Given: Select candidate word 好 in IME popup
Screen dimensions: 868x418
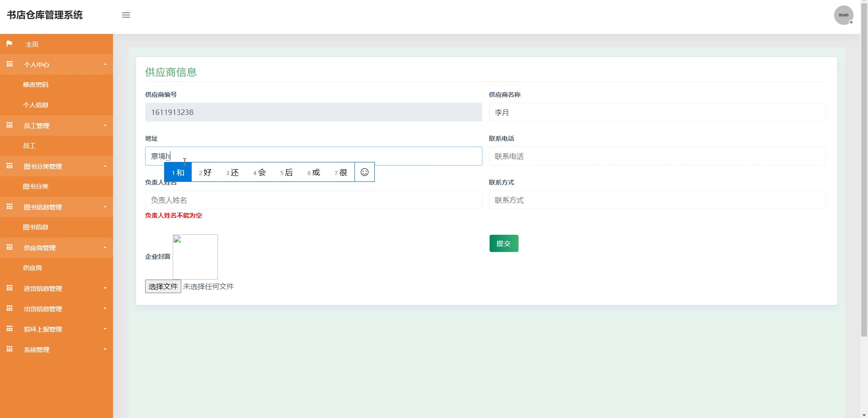Looking at the screenshot, I should click(206, 172).
